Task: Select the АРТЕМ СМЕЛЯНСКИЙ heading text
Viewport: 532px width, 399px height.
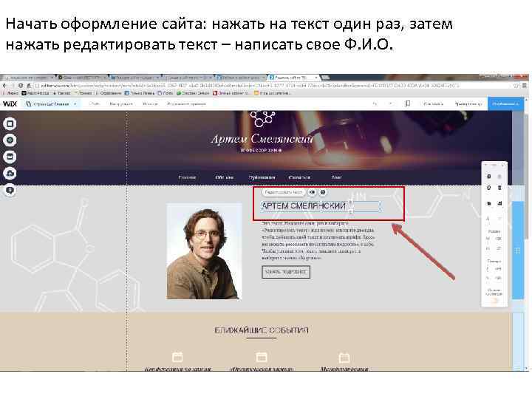Action: tap(304, 206)
